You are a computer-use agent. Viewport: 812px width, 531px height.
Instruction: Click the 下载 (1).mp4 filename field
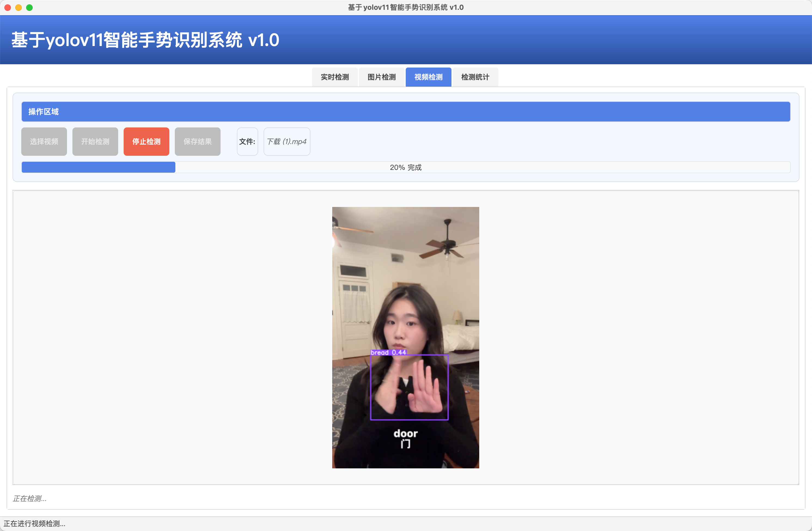tap(286, 142)
